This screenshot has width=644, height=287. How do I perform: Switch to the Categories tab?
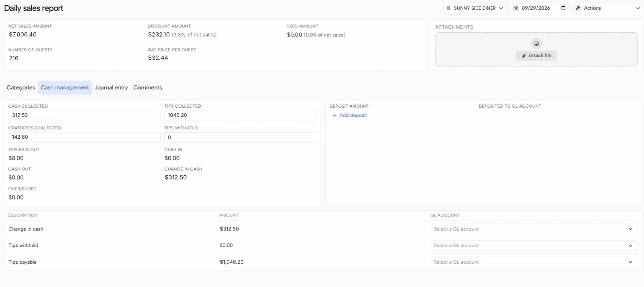click(x=21, y=87)
